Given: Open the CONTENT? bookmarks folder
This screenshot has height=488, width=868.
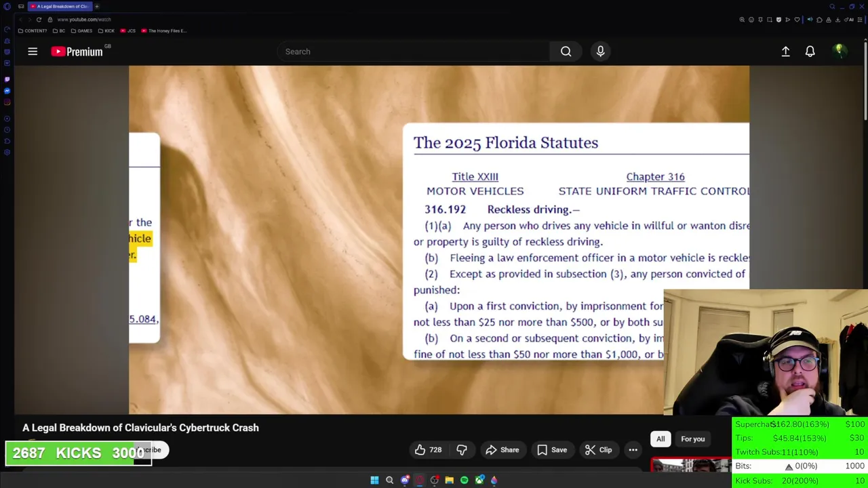Looking at the screenshot, I should pos(33,30).
